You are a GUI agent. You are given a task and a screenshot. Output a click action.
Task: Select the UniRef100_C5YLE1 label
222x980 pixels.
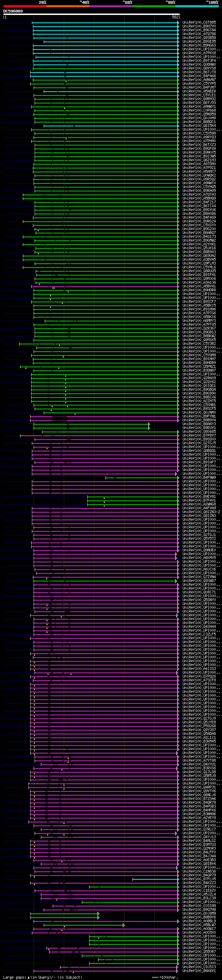[199, 95]
